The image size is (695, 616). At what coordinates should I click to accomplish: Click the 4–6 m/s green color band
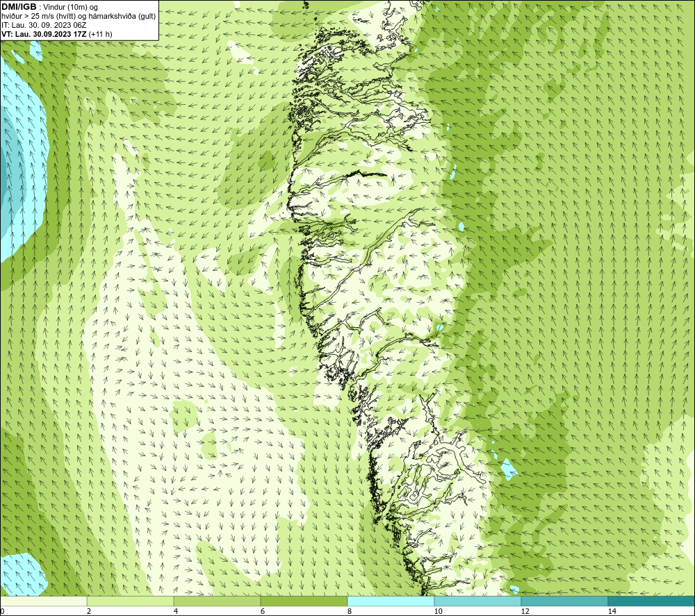coord(217,601)
